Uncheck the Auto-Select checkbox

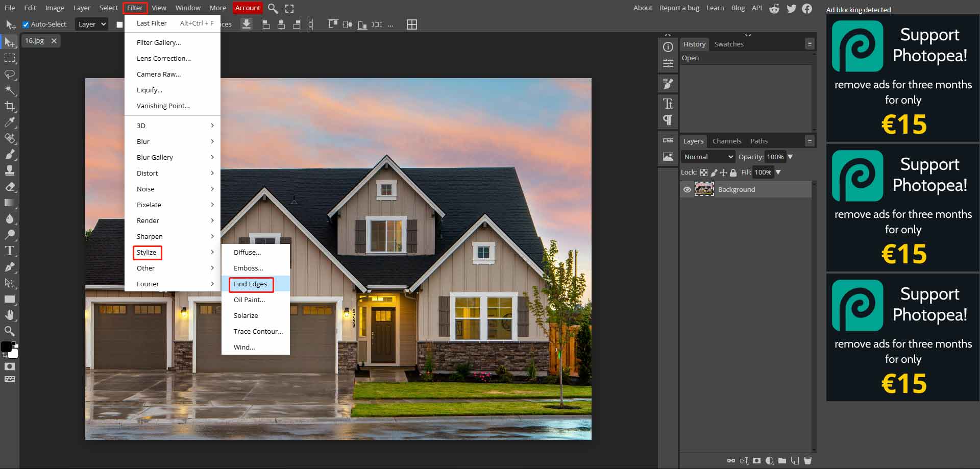[x=26, y=24]
